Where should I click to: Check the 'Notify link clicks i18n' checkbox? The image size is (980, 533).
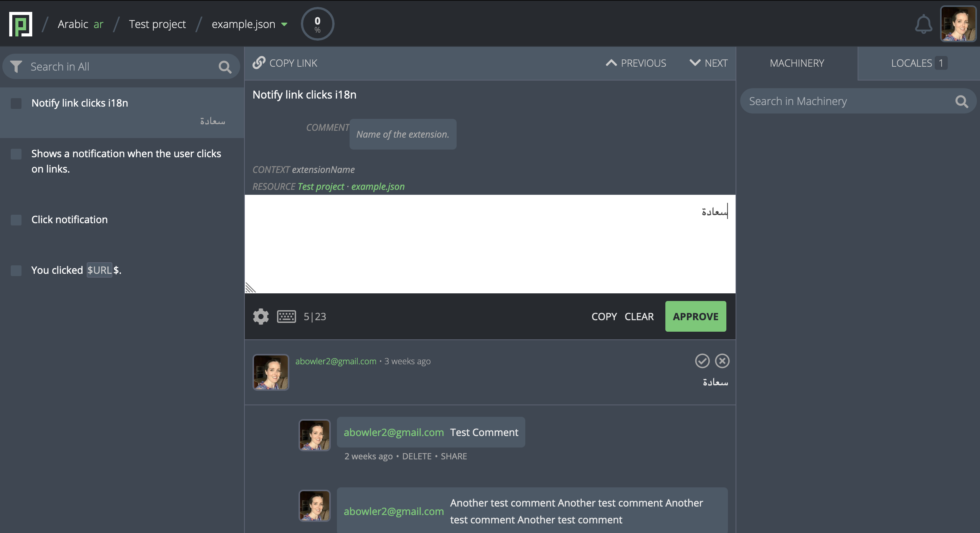point(16,104)
